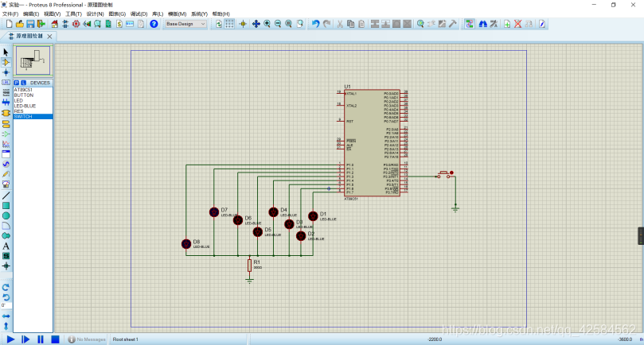Screen dimensions: 644x345
Task: Select 2D line drawing tool
Action: (6, 196)
